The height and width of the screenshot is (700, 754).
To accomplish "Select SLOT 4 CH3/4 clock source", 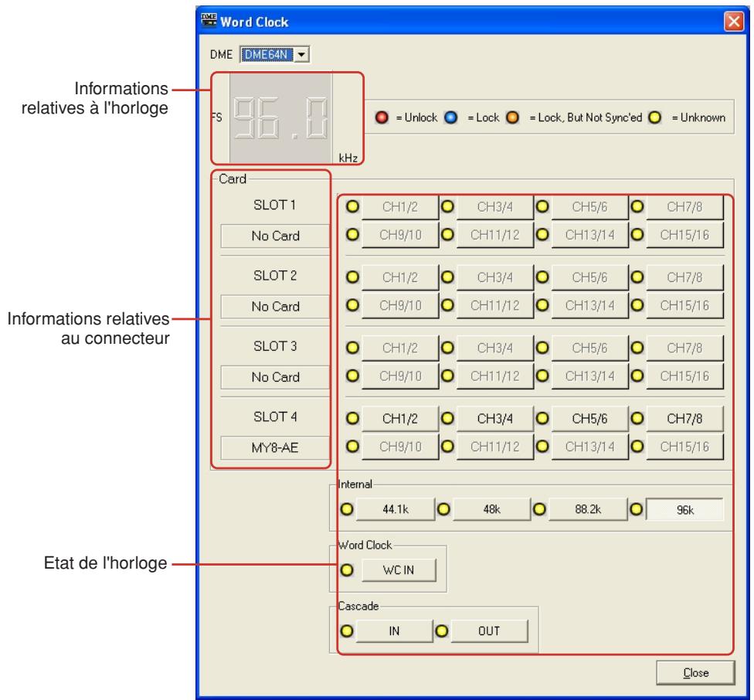I will [x=494, y=419].
